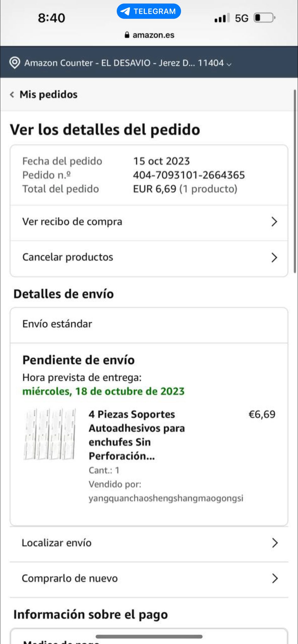298x644 pixels.
Task: Tap chevron on Comprarlo de nuevo row
Action: [x=275, y=578]
